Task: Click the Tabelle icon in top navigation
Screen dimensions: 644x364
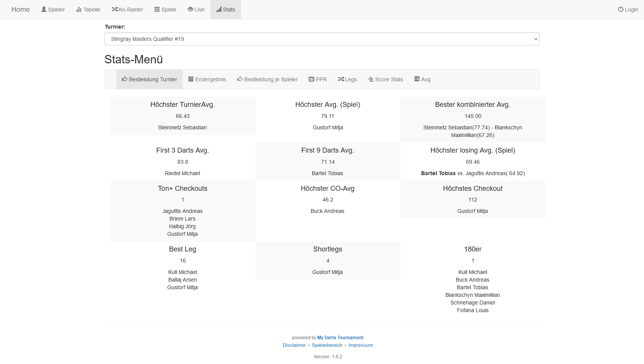Action: (x=79, y=9)
